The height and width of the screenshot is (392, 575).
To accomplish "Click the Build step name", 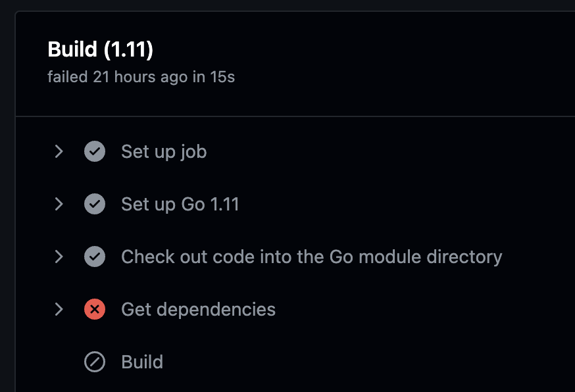I will pyautogui.click(x=142, y=362).
